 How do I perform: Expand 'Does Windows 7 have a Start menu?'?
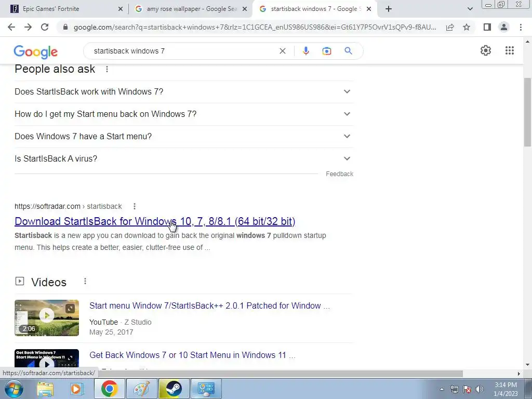(x=184, y=137)
